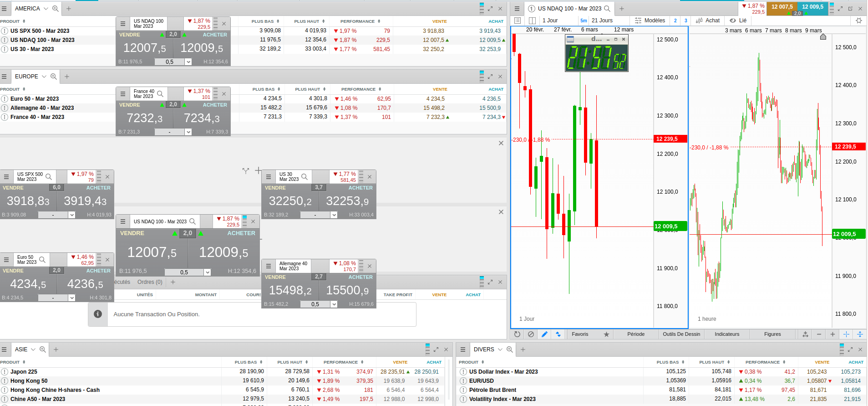Search instrument in the France 40 ticket
Image resolution: width=868 pixels, height=406 pixels.
pos(160,94)
